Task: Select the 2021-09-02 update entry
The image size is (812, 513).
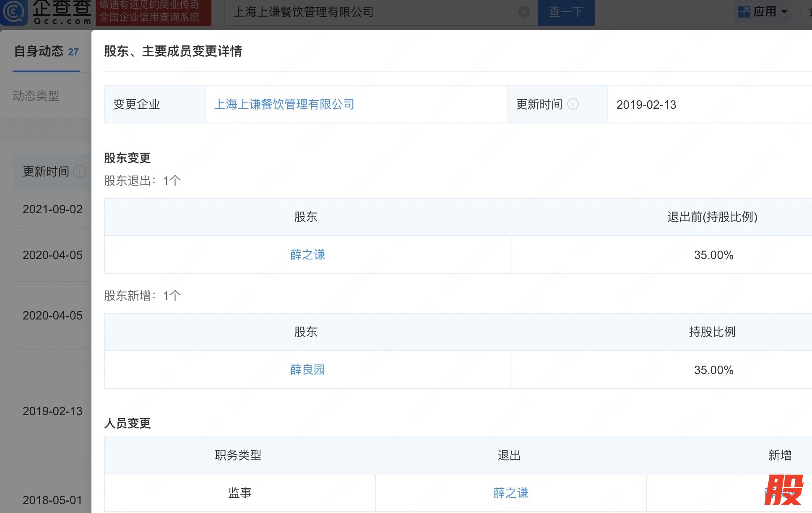Action: tap(52, 209)
